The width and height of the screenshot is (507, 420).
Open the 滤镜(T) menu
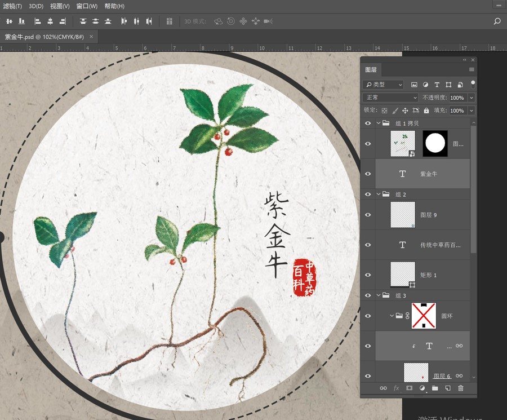[x=12, y=6]
